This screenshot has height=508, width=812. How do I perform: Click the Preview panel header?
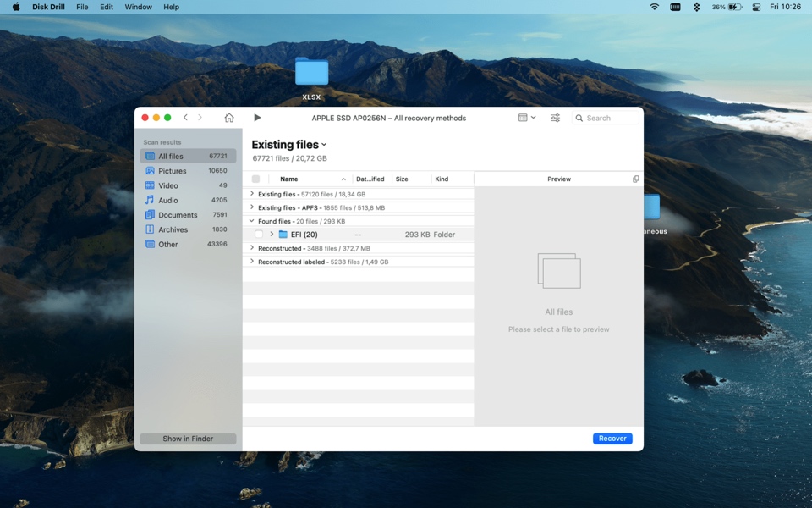pos(559,179)
